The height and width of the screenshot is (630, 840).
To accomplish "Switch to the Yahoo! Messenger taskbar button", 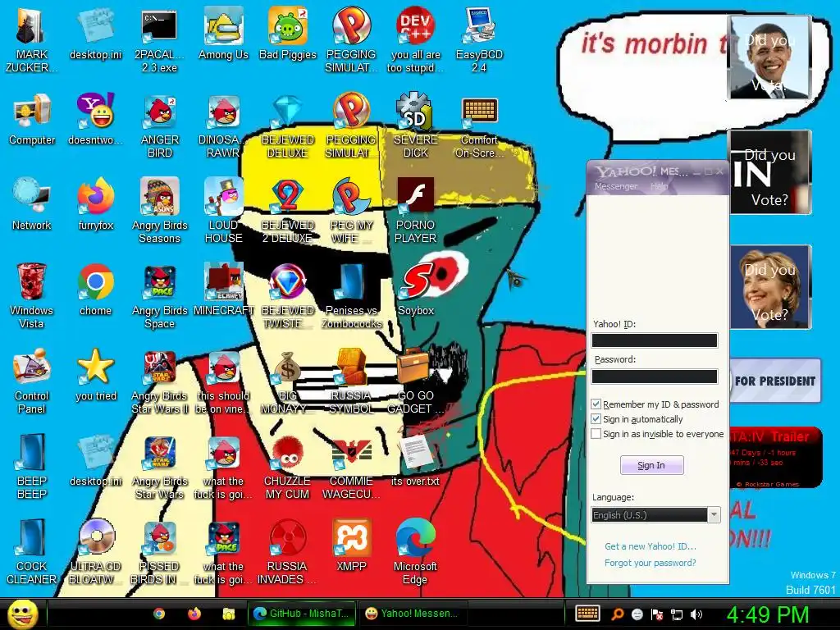I will click(412, 614).
